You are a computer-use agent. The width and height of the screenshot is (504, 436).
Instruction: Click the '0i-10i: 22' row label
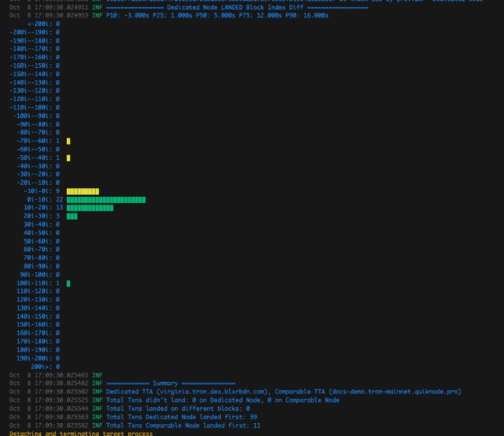[x=45, y=199]
